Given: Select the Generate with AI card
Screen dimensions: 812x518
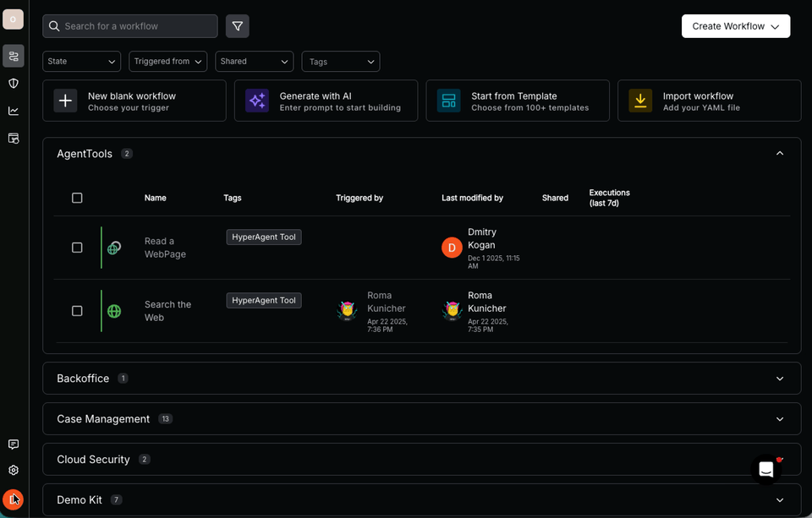Looking at the screenshot, I should coord(326,101).
